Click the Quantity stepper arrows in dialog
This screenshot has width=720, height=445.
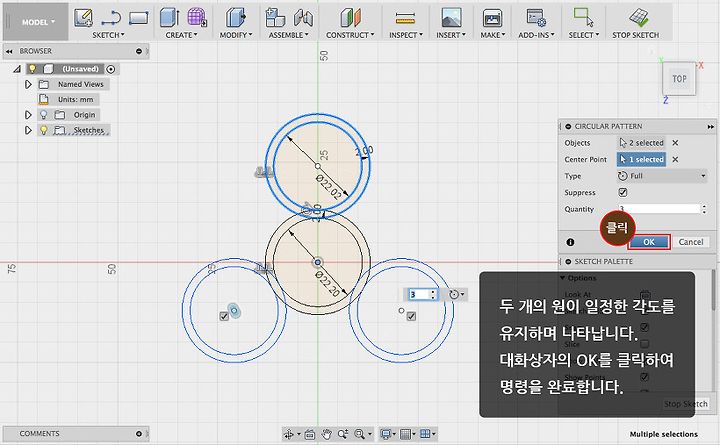click(x=704, y=209)
